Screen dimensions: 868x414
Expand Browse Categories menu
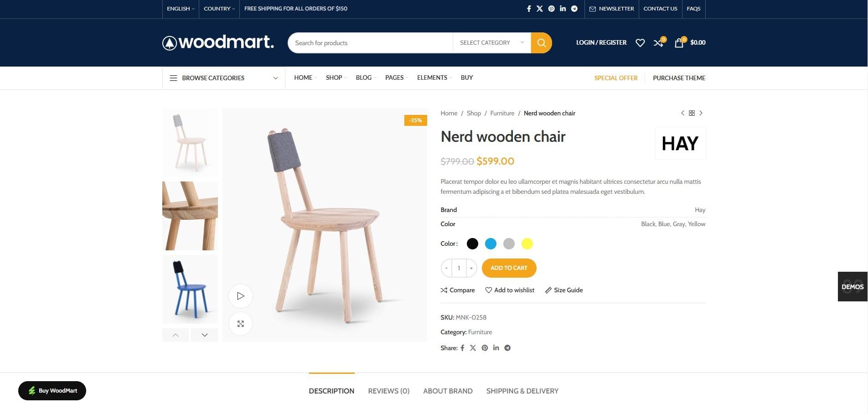tap(224, 78)
